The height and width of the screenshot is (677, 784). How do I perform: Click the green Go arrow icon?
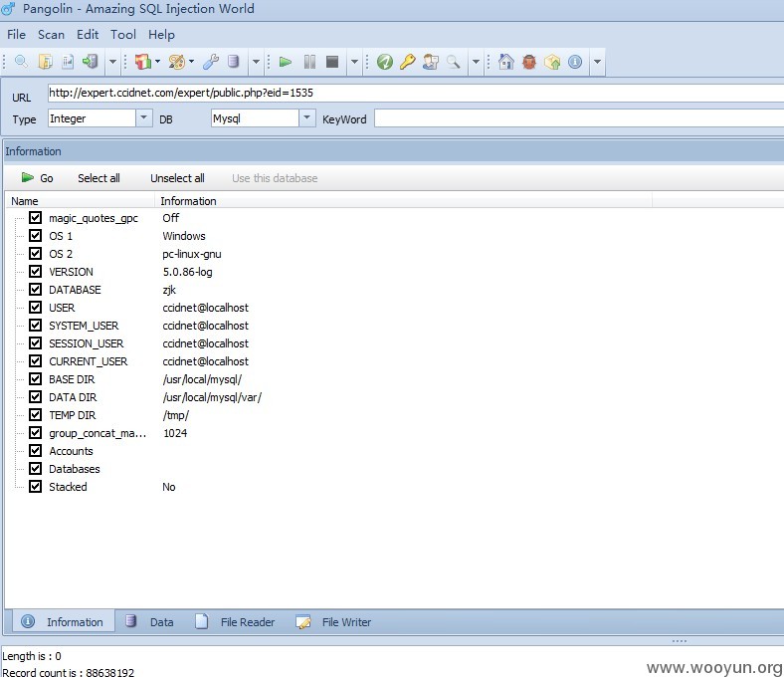pyautogui.click(x=27, y=177)
